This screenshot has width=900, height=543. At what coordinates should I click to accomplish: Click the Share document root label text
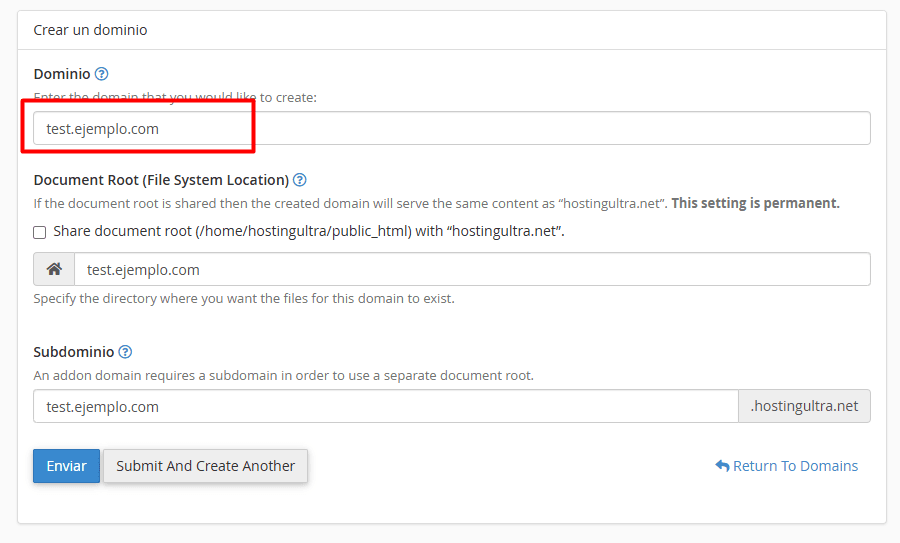(308, 231)
